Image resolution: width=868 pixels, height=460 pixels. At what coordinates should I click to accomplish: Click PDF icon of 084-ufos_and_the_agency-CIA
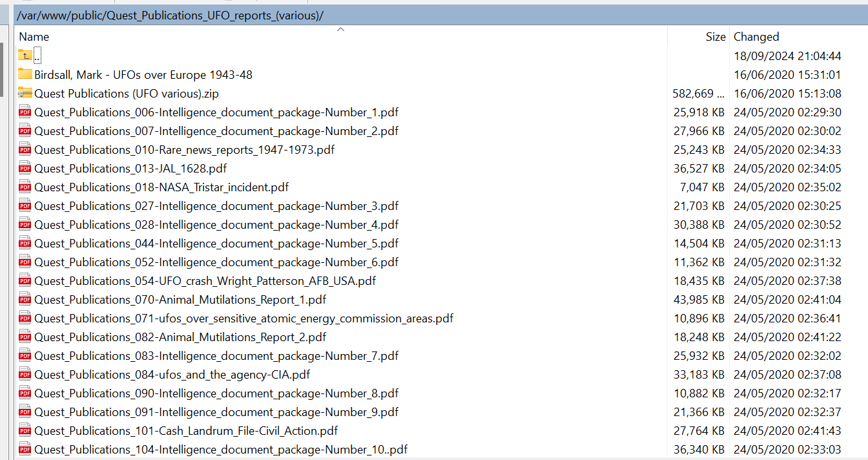(x=25, y=374)
